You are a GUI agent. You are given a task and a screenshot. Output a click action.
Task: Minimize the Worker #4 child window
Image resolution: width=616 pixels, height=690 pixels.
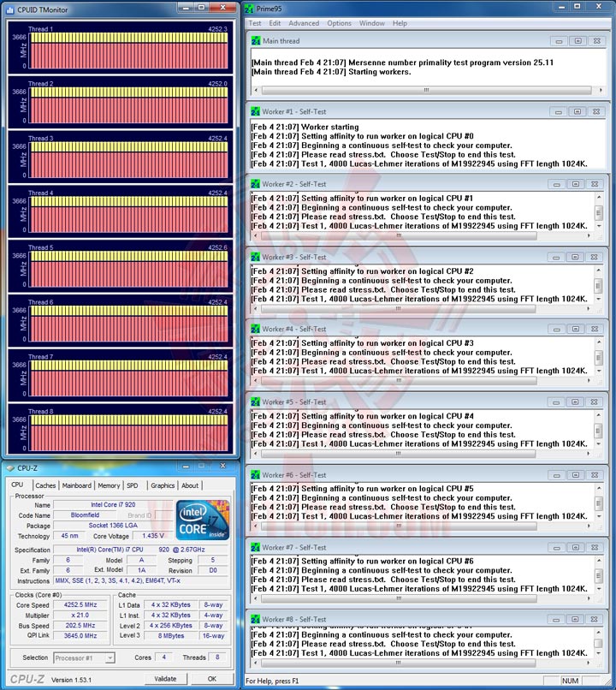point(556,329)
